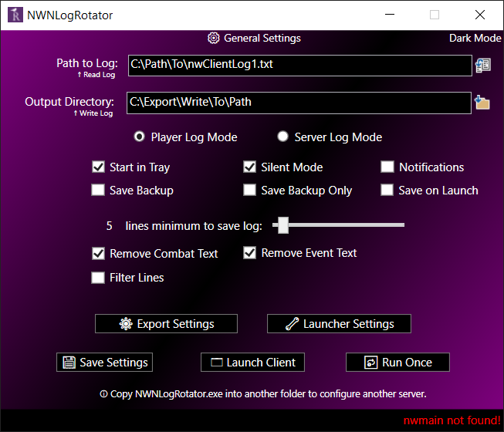Viewport: 504px width, 432px height.
Task: Close the NWNLogRotator window
Action: [480, 15]
